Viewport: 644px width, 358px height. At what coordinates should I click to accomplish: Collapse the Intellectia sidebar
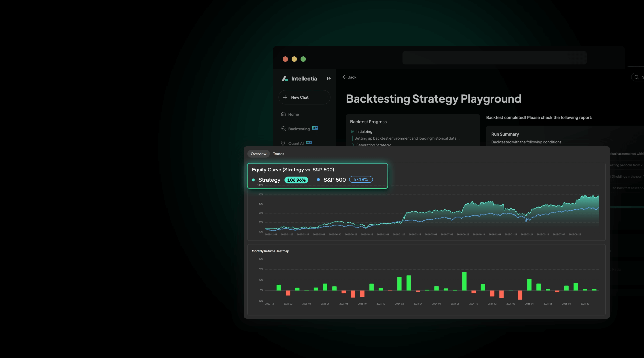[329, 78]
